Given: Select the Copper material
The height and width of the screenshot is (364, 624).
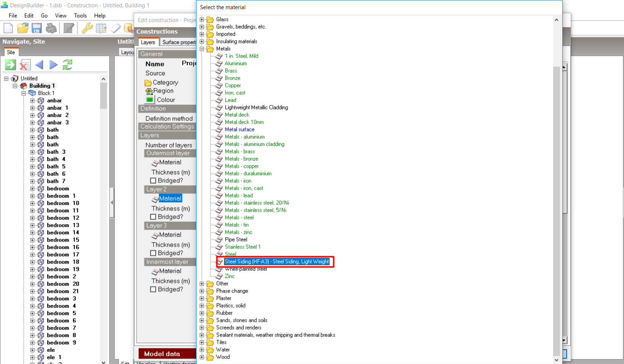Looking at the screenshot, I should pos(233,85).
